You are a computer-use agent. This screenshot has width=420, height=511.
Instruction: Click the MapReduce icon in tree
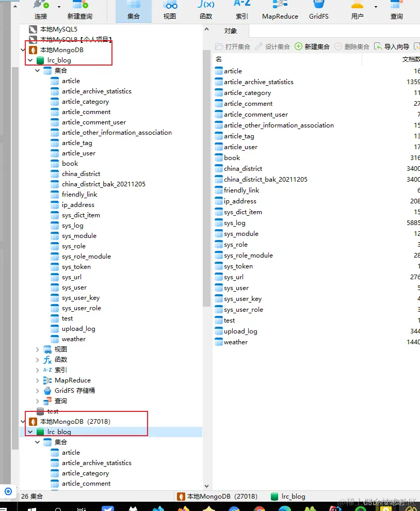coord(47,380)
